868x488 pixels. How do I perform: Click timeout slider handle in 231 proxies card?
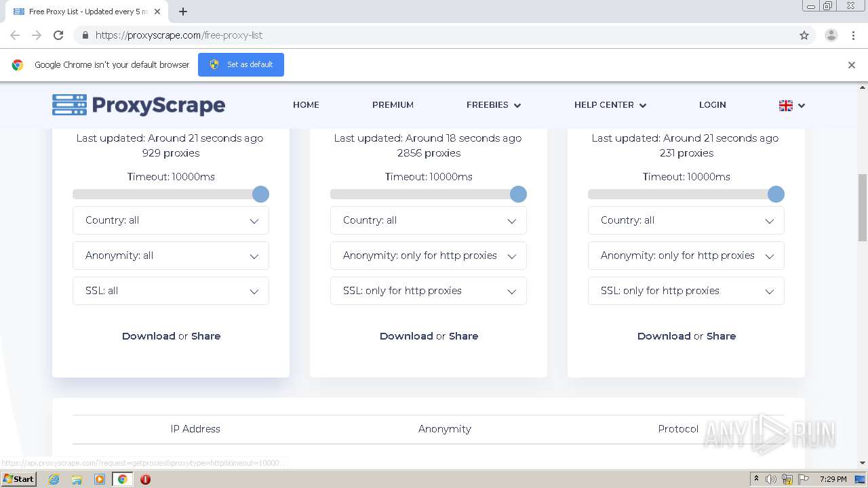(776, 195)
